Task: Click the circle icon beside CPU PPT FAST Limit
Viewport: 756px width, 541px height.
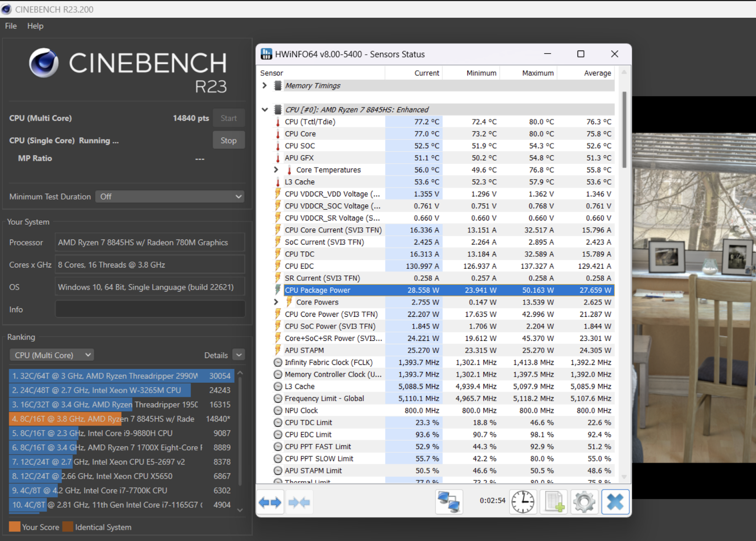Action: coord(278,447)
